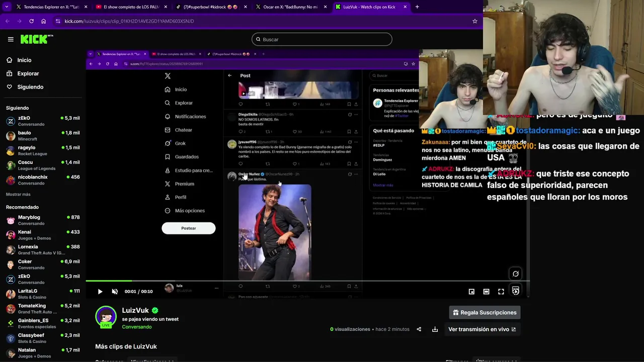Enable picture-in-picture on the clip player
Screen dimensions: 644x362
click(x=471, y=292)
